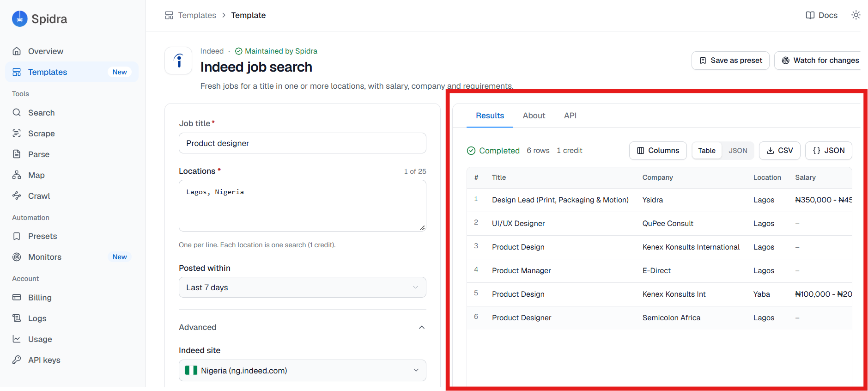Open the Posted within dropdown
Image resolution: width=868 pixels, height=391 pixels.
[x=303, y=287]
